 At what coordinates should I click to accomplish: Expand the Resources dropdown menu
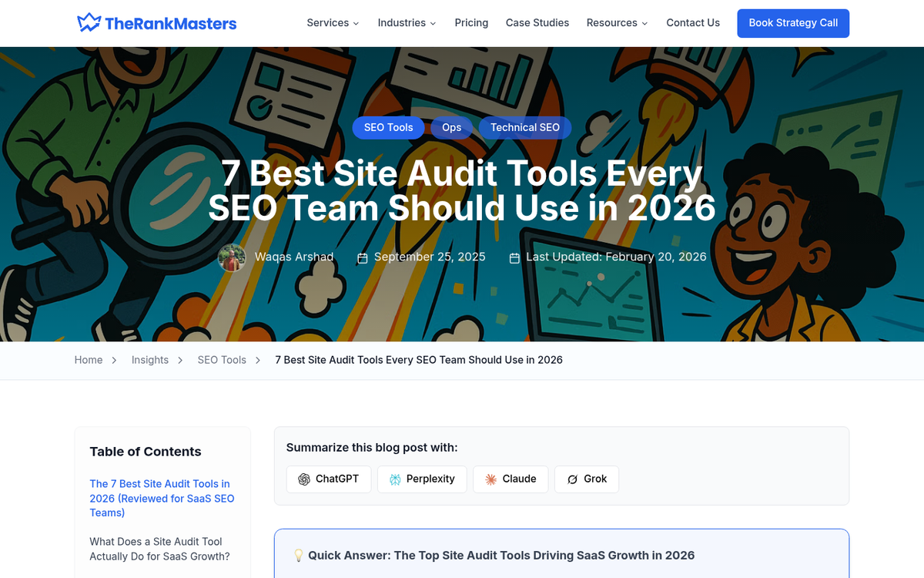click(x=617, y=23)
